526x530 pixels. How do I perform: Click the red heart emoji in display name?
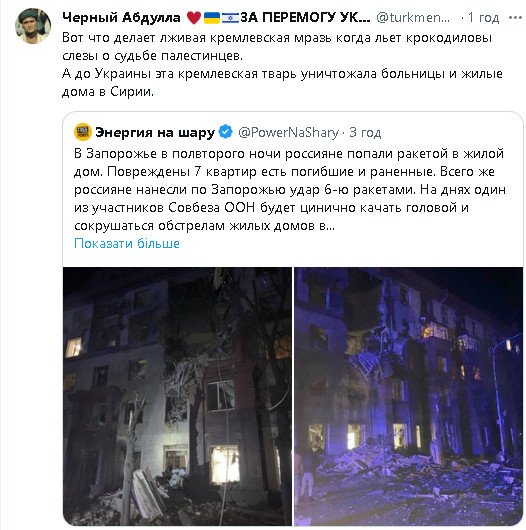point(194,18)
